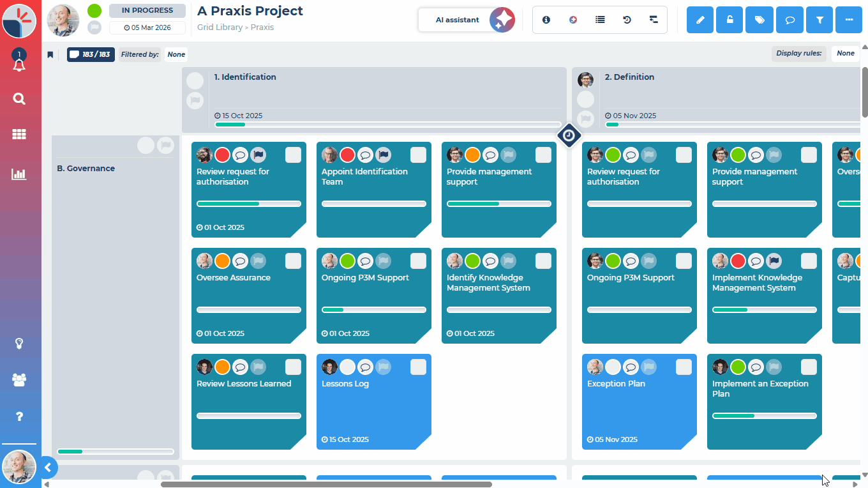868x488 pixels.
Task: Toggle the bookmark icon above the board
Action: [50, 54]
